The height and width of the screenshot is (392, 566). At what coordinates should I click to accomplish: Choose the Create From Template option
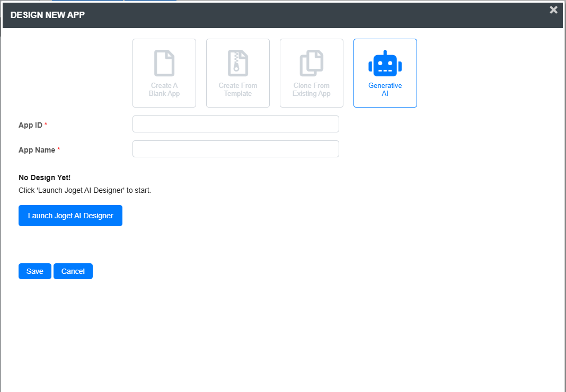pos(238,73)
